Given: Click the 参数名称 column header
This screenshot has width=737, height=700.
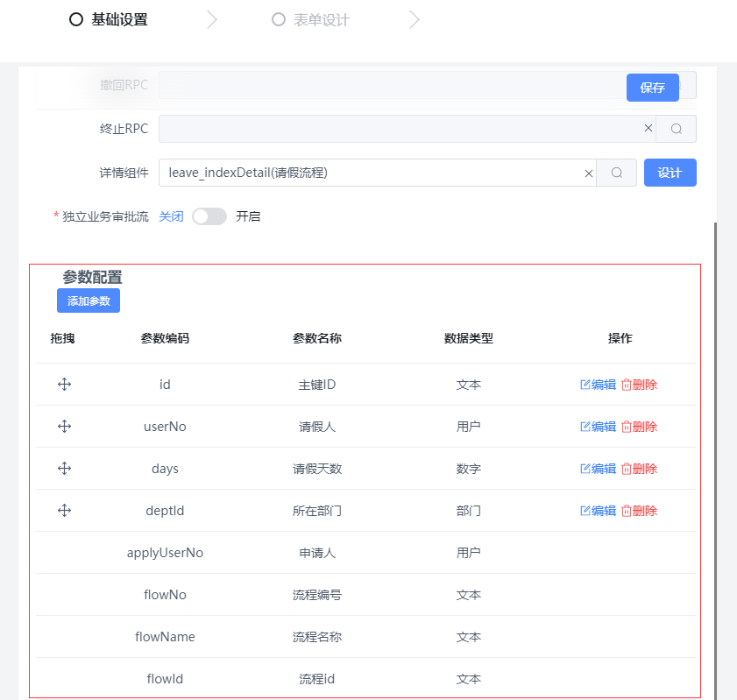Looking at the screenshot, I should [317, 338].
